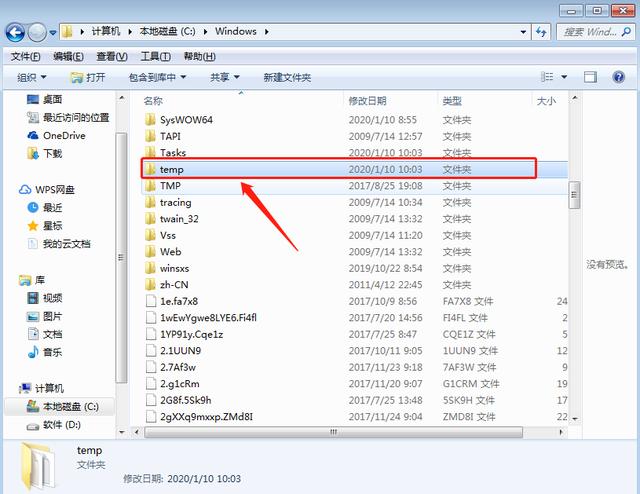This screenshot has height=494, width=640.
Task: Select 桌面 in the navigation pane
Action: click(44, 99)
